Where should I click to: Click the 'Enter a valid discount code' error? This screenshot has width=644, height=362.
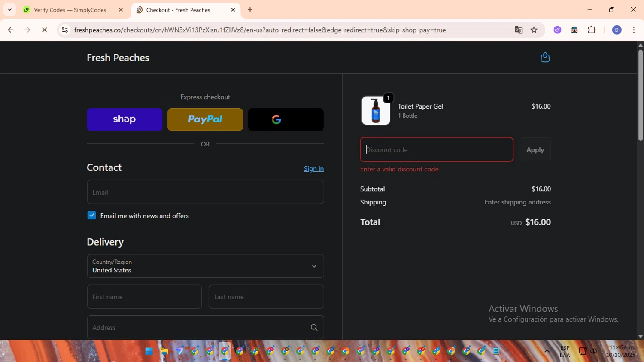[x=399, y=169]
